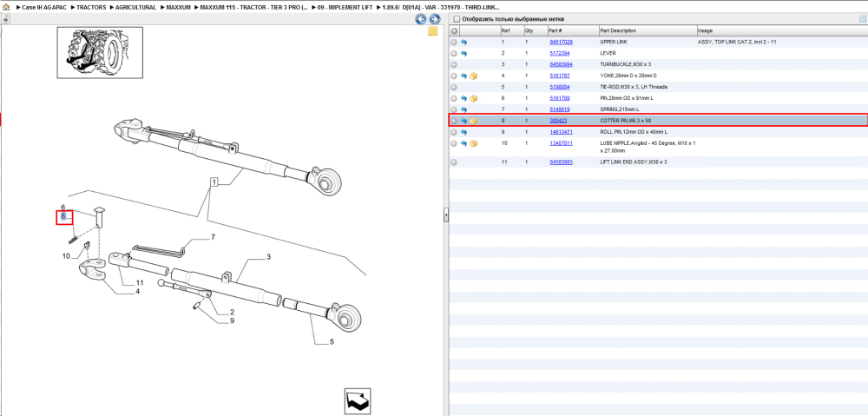
Task: Select the 'SPRING,215mm L' description
Action: tap(619, 109)
